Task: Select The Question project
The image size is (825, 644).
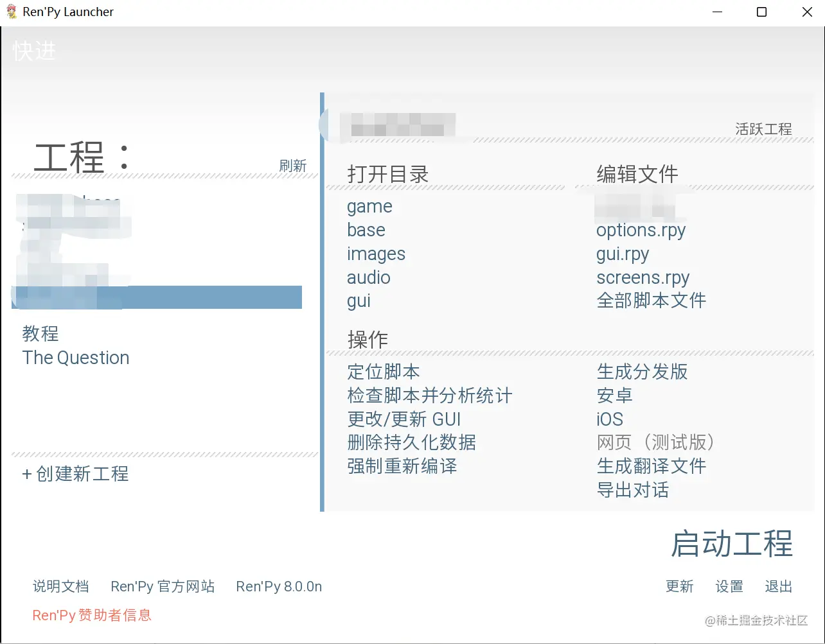Action: point(76,358)
